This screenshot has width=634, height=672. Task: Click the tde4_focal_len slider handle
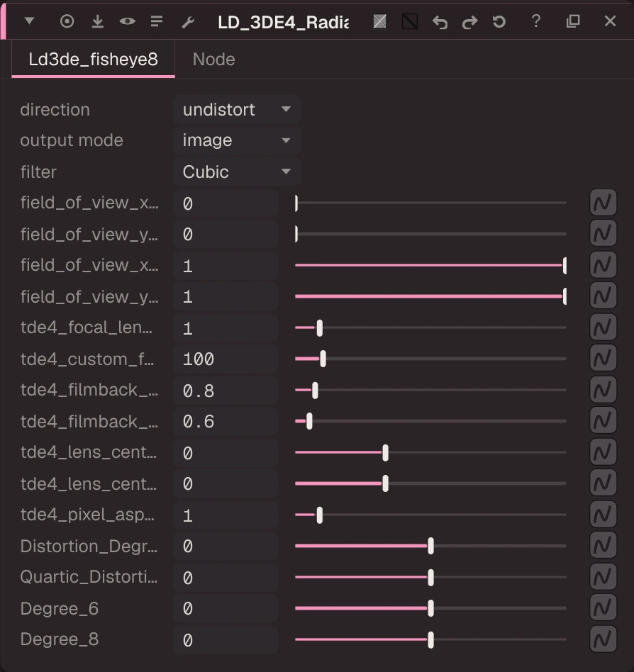coord(320,328)
